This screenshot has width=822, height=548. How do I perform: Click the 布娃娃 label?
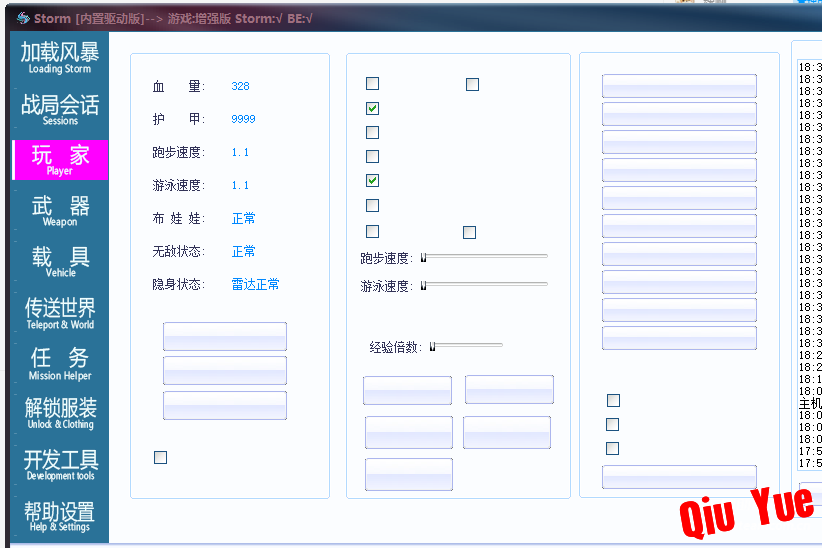[x=178, y=218]
